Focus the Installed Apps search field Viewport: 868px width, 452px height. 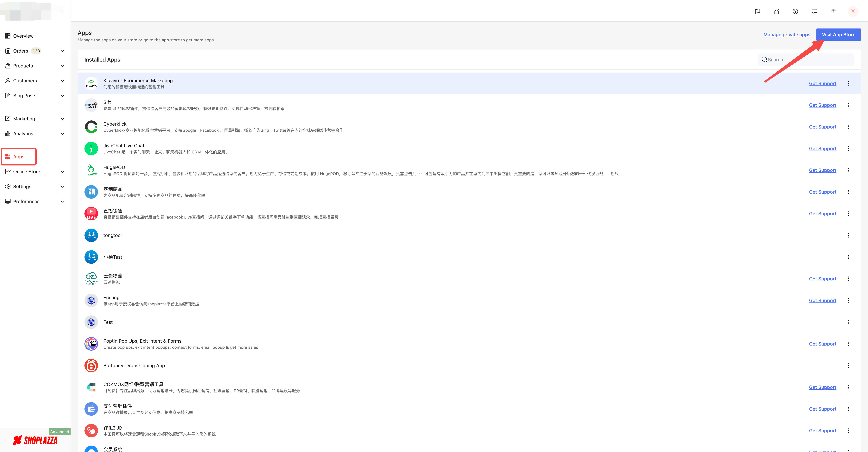(x=806, y=60)
